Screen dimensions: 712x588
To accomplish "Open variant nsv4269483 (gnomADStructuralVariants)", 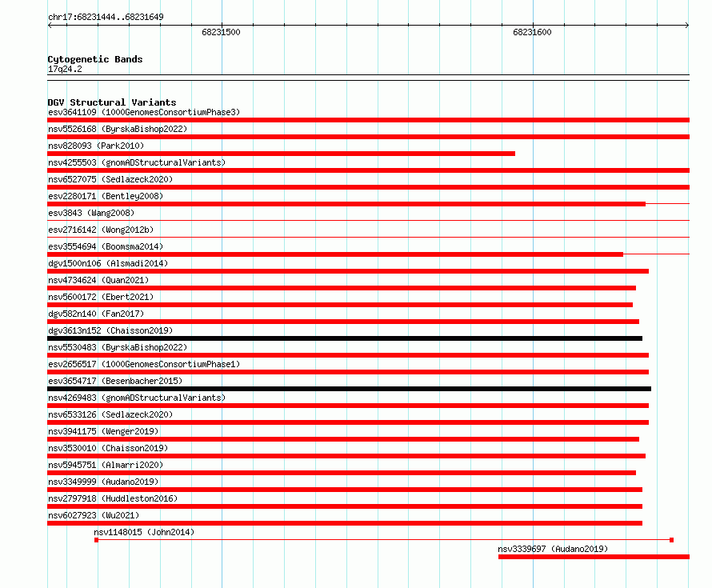I will 137,398.
